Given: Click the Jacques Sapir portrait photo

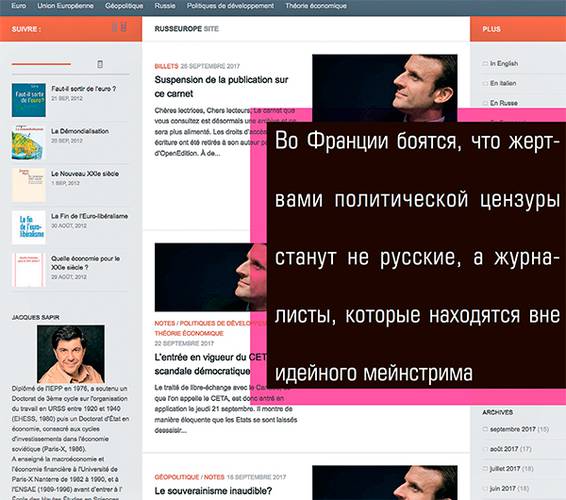Looking at the screenshot, I should pos(71,354).
